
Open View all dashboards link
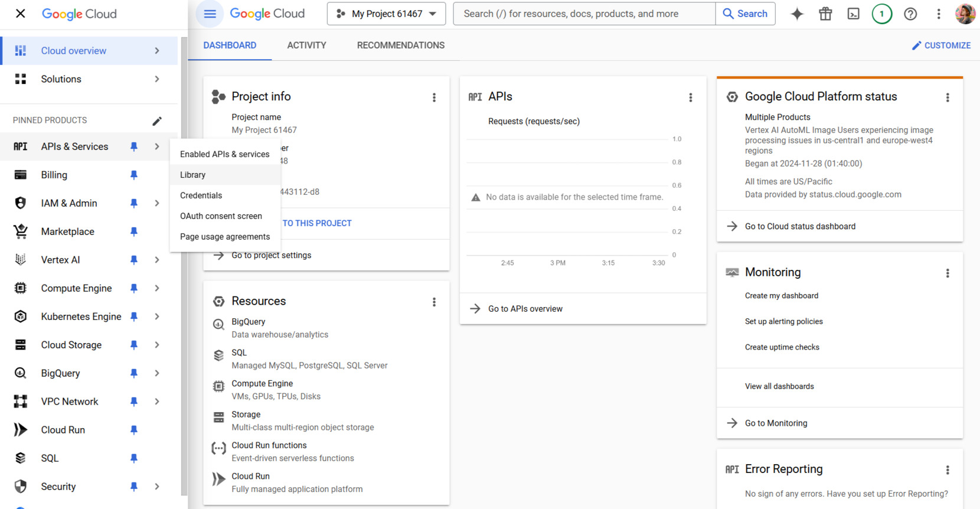tap(779, 386)
